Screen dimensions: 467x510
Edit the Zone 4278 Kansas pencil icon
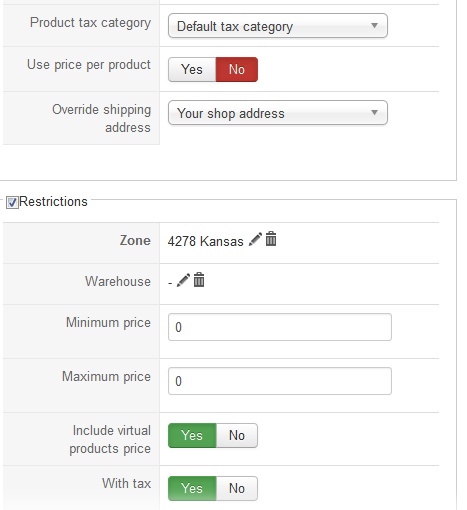pos(255,239)
